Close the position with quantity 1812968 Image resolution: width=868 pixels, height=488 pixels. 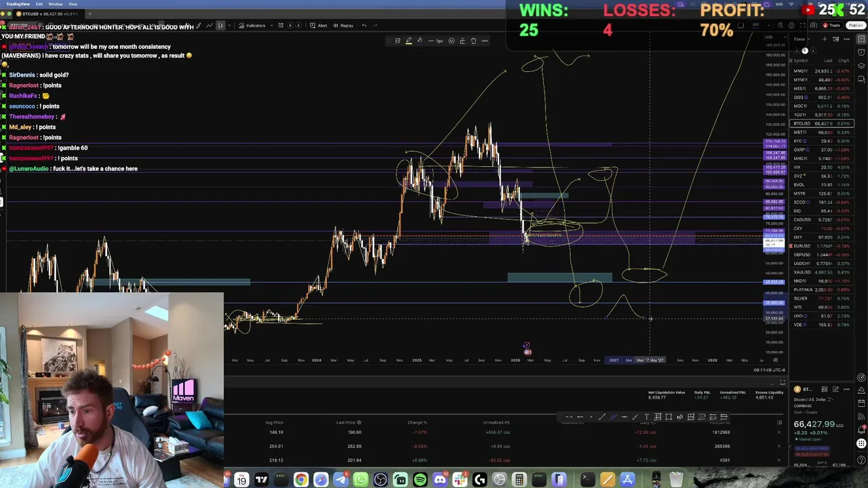tap(778, 432)
